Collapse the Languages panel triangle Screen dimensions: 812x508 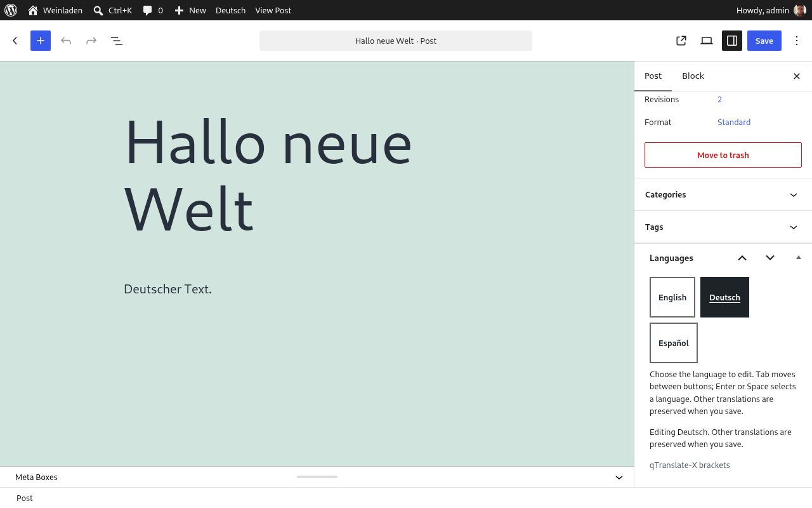[799, 258]
